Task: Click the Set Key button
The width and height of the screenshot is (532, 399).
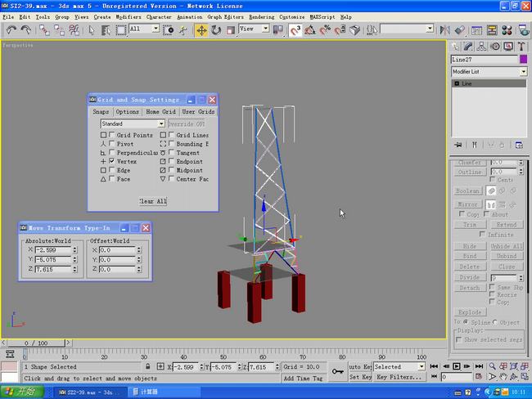Action: click(360, 377)
